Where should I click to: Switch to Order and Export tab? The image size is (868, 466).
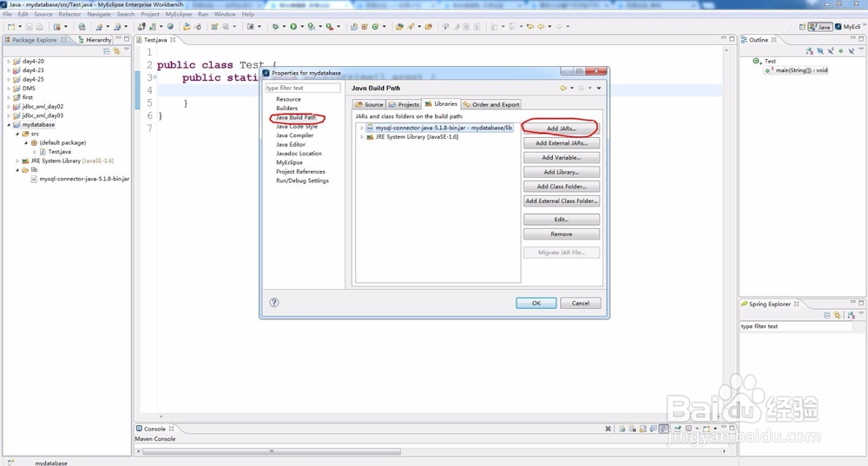491,105
